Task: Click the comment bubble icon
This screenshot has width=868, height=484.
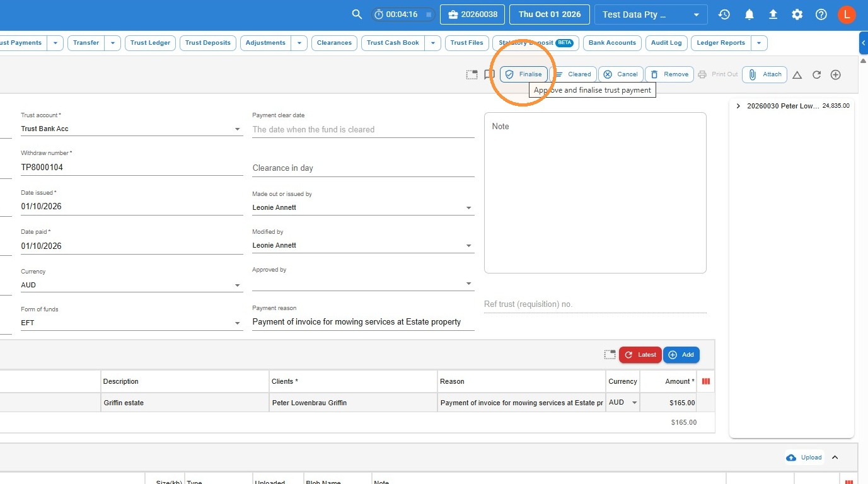Action: tap(489, 74)
